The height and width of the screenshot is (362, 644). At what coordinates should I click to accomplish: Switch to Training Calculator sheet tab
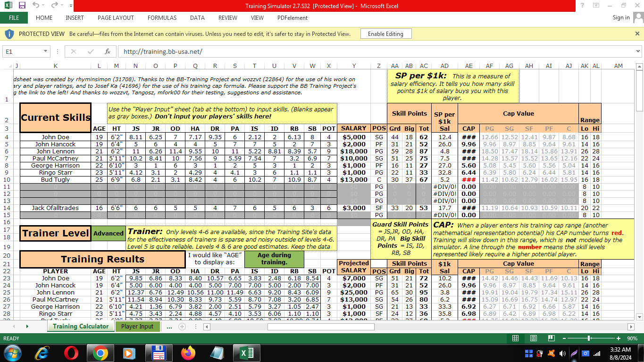[x=81, y=327]
